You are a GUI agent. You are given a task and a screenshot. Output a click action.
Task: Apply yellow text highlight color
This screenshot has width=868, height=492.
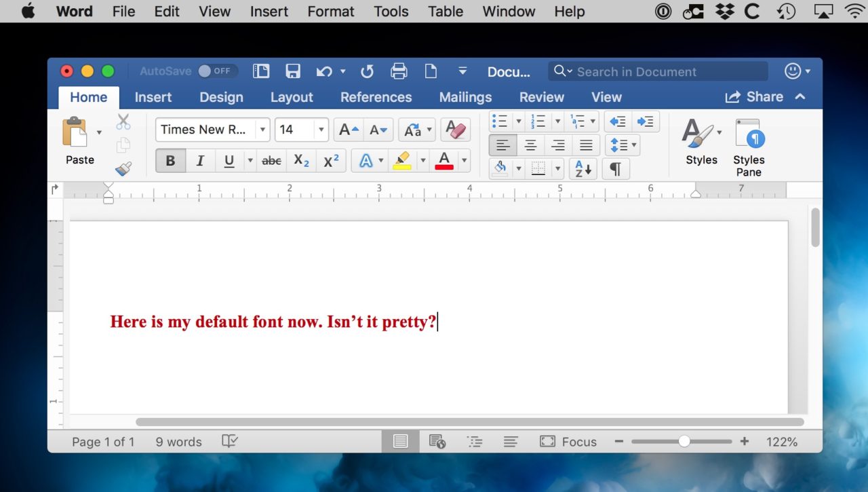coord(402,161)
